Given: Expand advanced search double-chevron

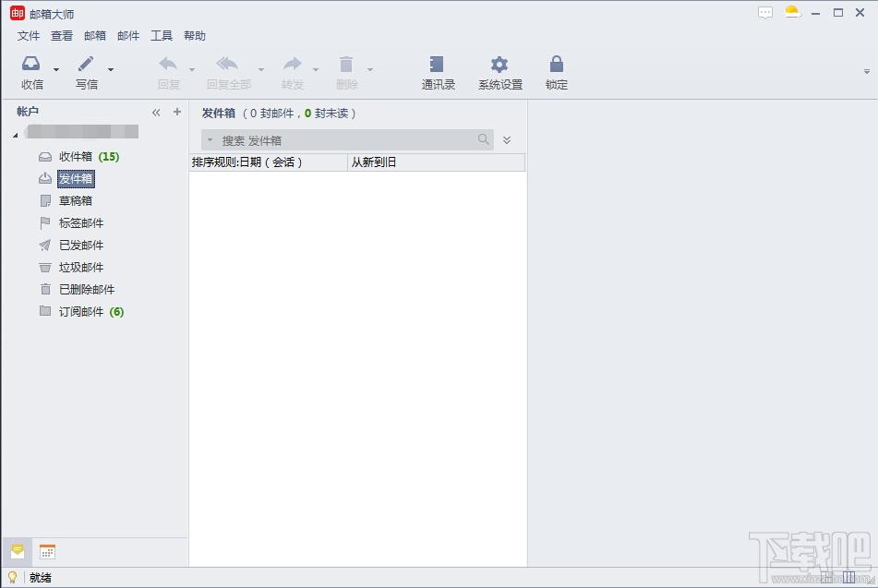Looking at the screenshot, I should tap(507, 140).
